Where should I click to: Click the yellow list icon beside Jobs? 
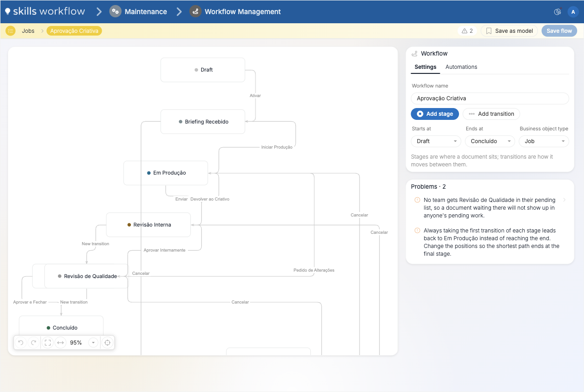[x=10, y=31]
